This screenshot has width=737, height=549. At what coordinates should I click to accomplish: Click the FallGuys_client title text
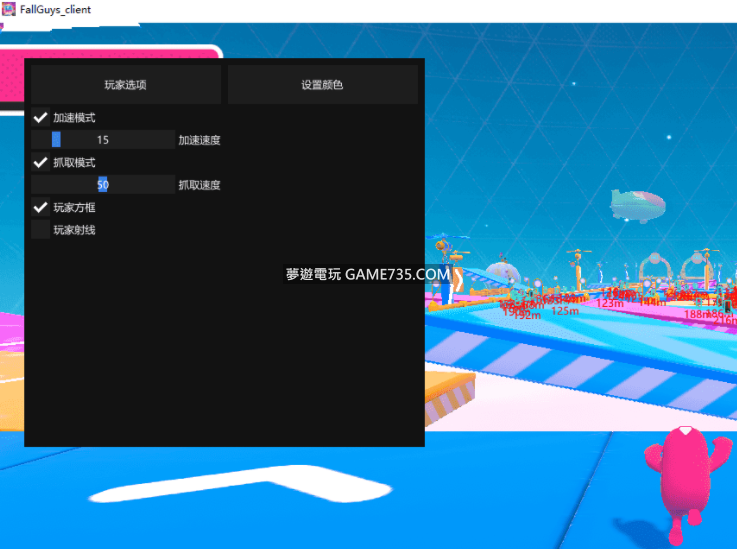55,9
